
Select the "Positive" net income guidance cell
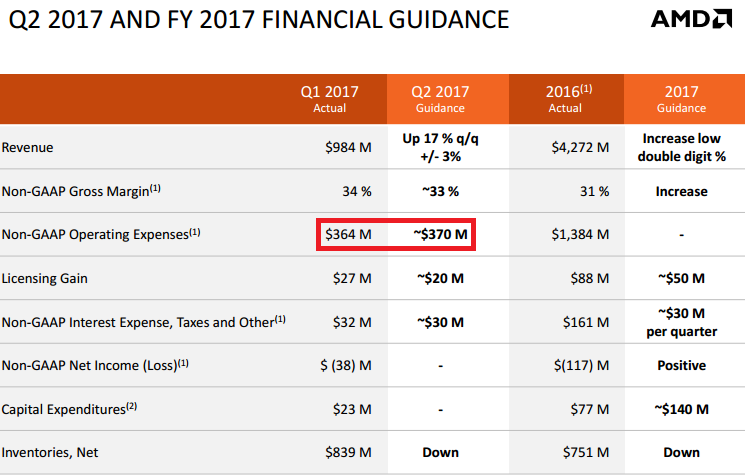tap(681, 366)
